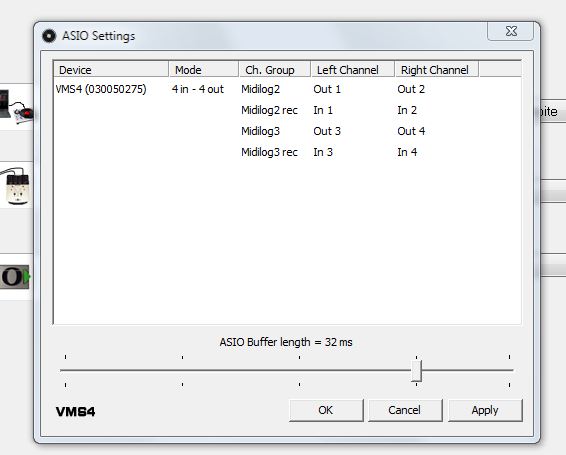
Task: Select the Midilog3 channel group
Action: click(x=260, y=131)
